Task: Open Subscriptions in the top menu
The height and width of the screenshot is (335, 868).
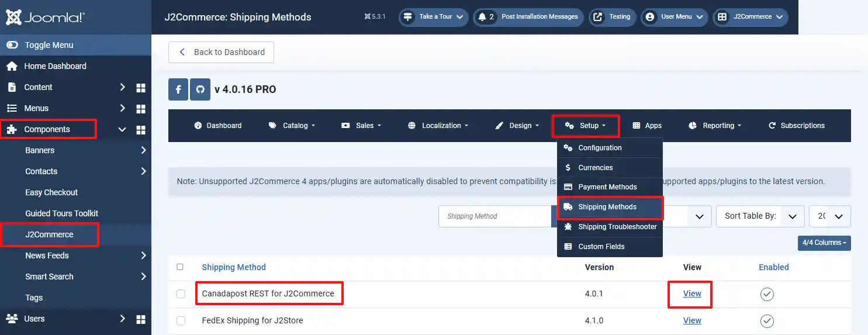Action: click(x=796, y=126)
